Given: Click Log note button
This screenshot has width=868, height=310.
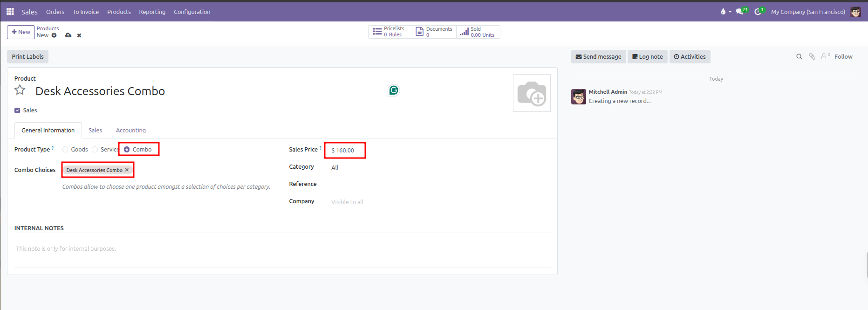Looking at the screenshot, I should click(648, 57).
